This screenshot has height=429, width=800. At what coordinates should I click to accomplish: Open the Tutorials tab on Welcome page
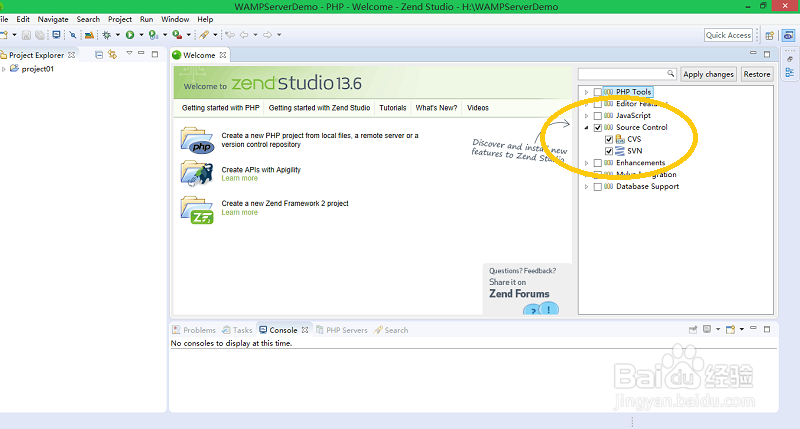[x=393, y=108]
